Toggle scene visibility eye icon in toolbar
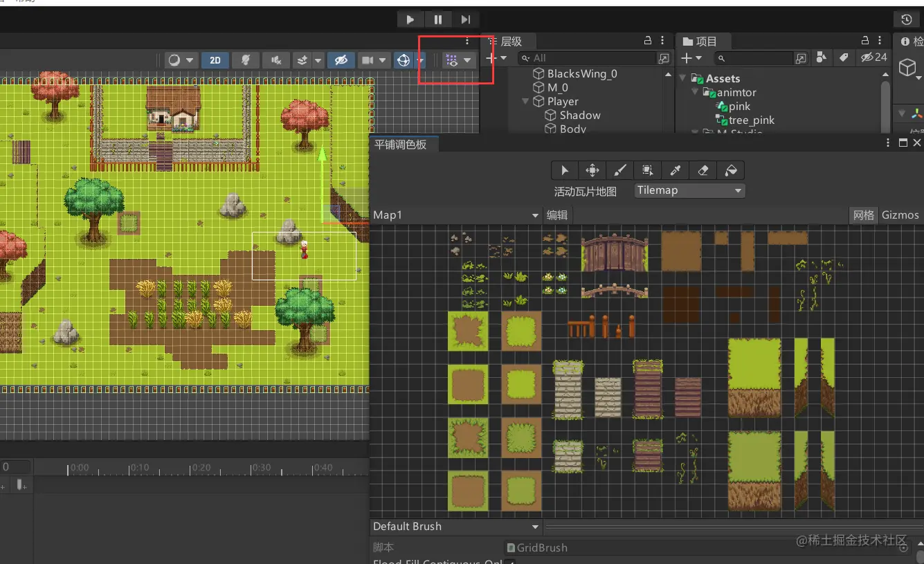 341,60
